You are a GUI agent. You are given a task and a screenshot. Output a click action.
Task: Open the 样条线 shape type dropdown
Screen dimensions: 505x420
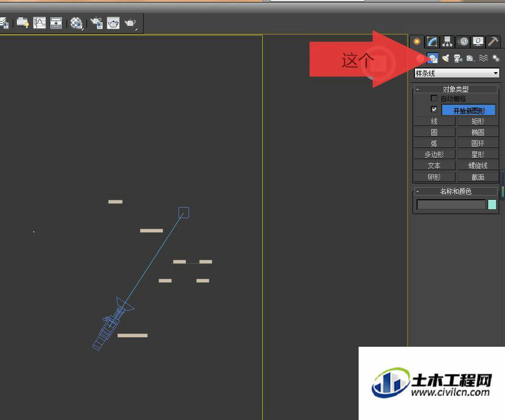[x=457, y=73]
